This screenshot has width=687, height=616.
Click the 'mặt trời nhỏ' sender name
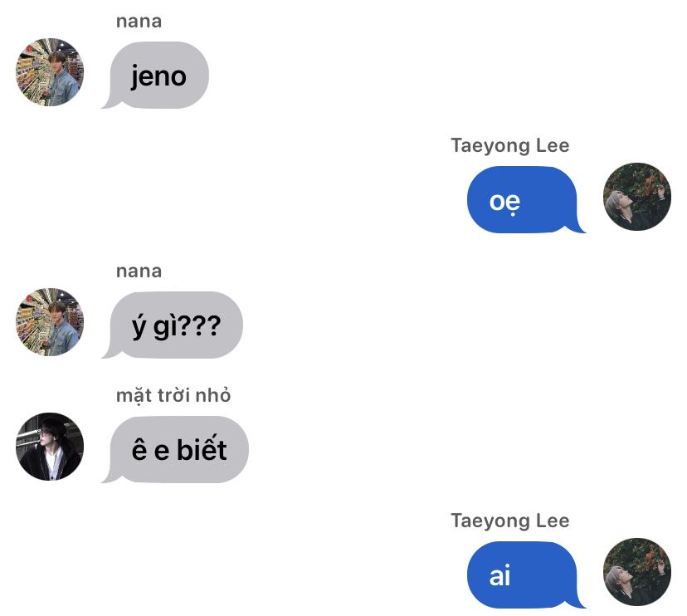click(x=173, y=395)
